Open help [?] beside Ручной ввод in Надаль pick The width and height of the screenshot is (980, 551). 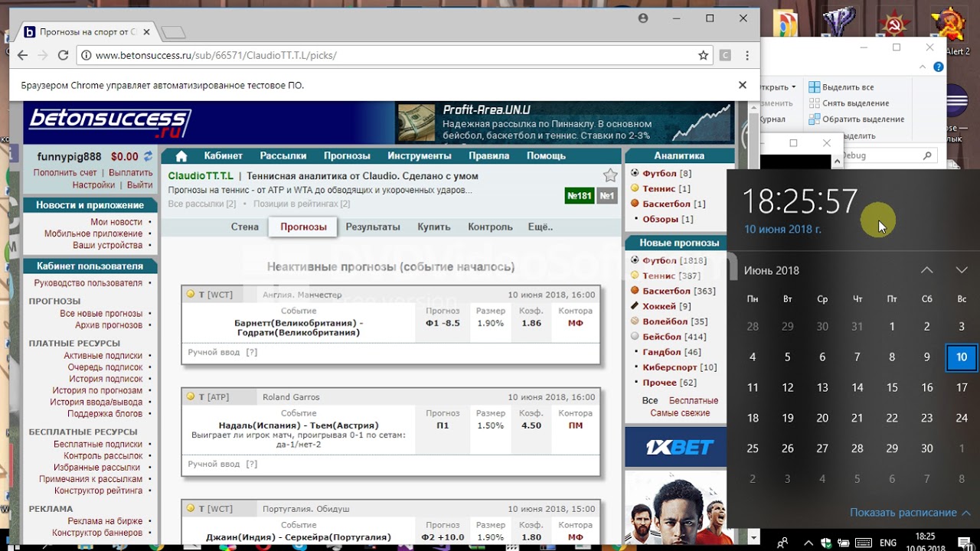(x=251, y=464)
